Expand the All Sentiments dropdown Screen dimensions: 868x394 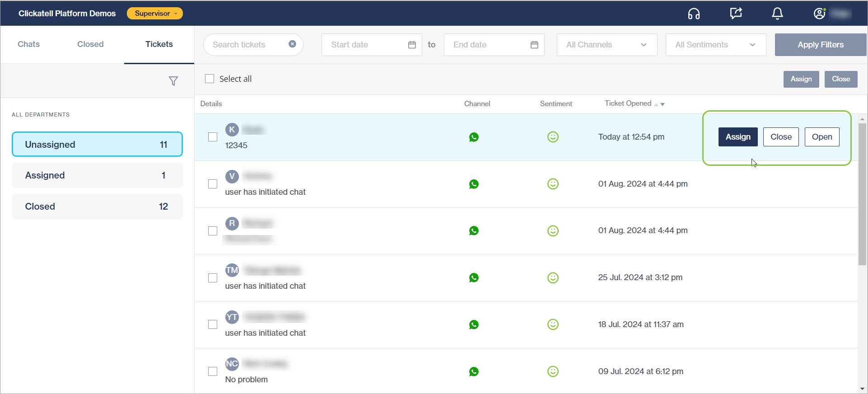(x=715, y=45)
